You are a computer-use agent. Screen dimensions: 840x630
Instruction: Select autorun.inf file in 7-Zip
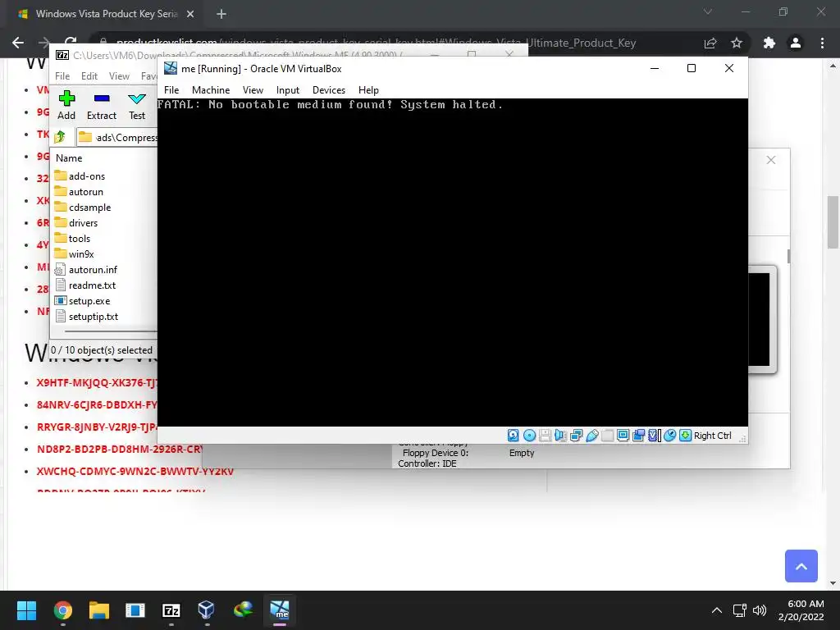[x=86, y=269]
